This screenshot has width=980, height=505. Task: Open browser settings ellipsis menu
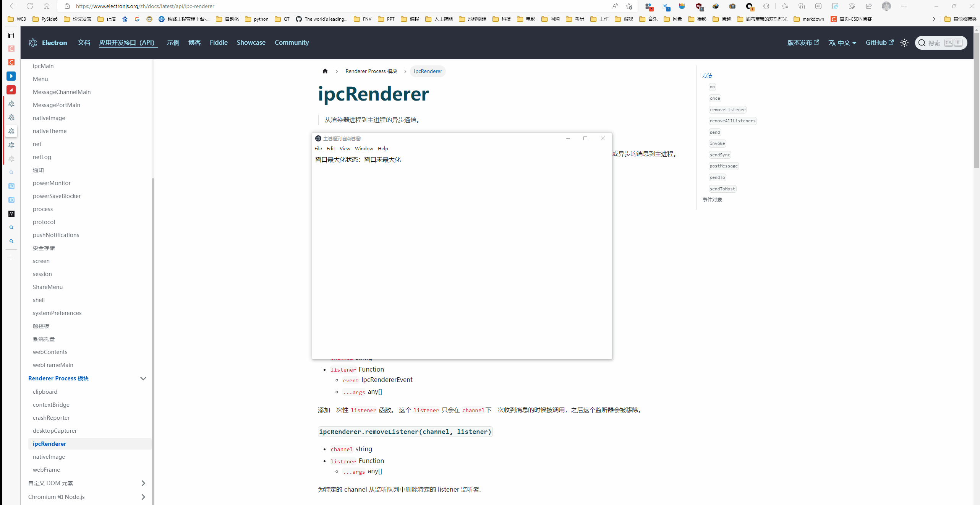pos(904,6)
